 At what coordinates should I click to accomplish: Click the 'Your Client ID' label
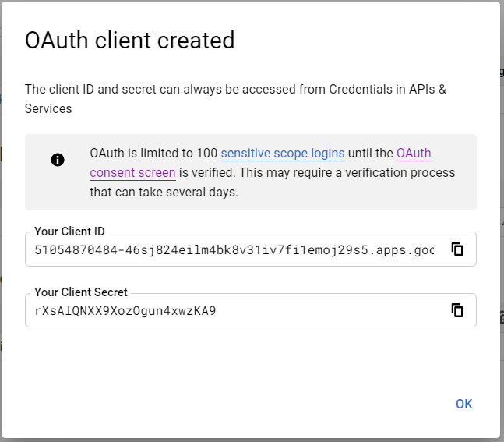tap(69, 232)
